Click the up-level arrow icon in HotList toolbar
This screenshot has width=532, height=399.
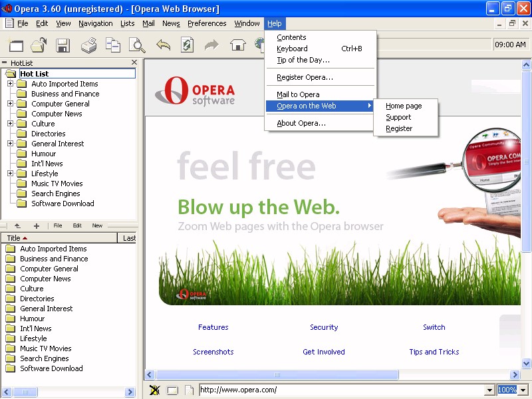click(17, 225)
